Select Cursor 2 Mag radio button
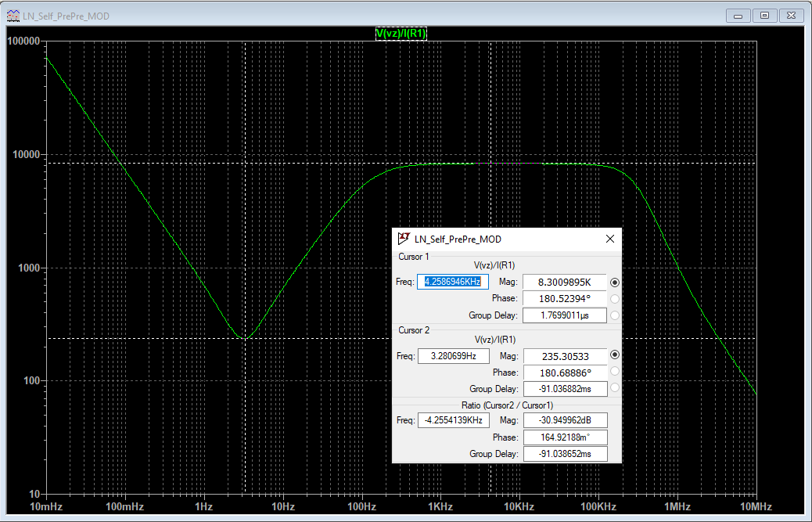The image size is (812, 522). coord(615,355)
